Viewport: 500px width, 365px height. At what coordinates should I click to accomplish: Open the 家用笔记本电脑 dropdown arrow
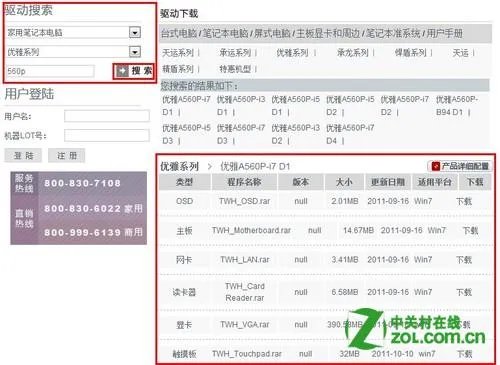(x=135, y=33)
